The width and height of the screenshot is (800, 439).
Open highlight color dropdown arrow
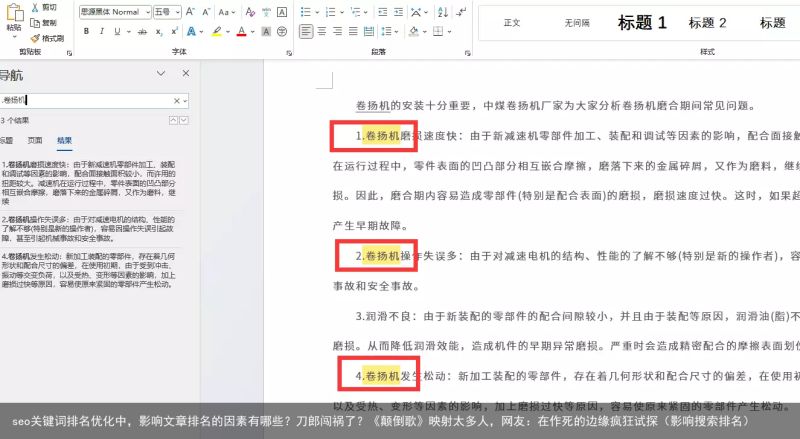click(x=228, y=31)
